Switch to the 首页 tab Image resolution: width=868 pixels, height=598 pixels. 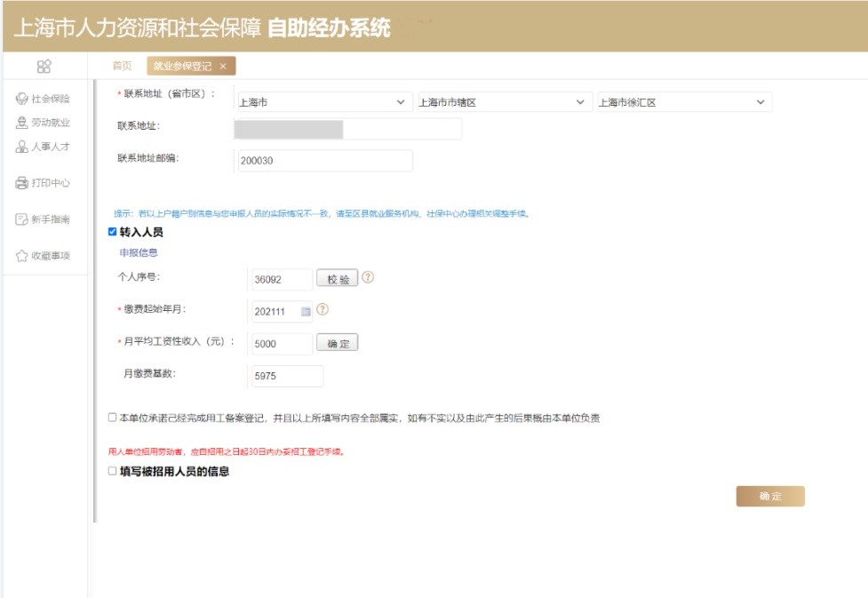click(x=122, y=66)
